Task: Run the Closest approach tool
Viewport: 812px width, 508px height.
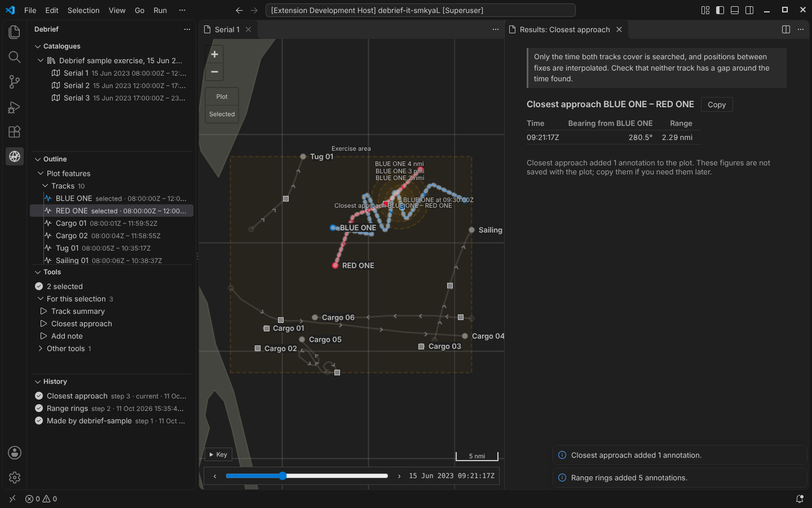Action: click(111, 323)
